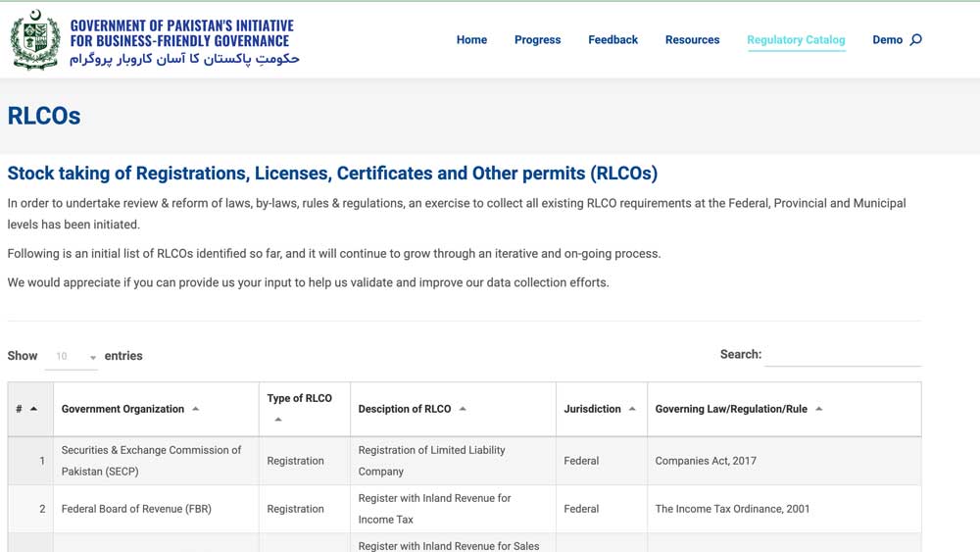Open the Progress menu item
Screen dimensions: 980x552
(537, 39)
